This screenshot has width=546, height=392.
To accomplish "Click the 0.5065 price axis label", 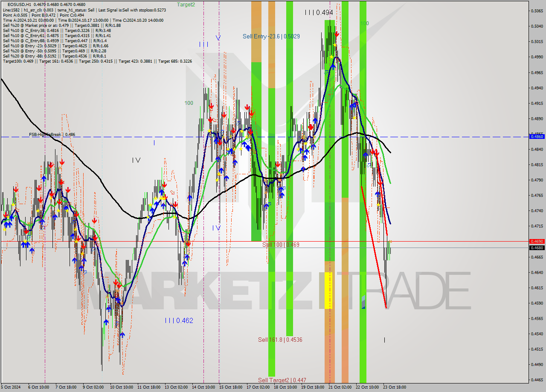I will 536,11.
